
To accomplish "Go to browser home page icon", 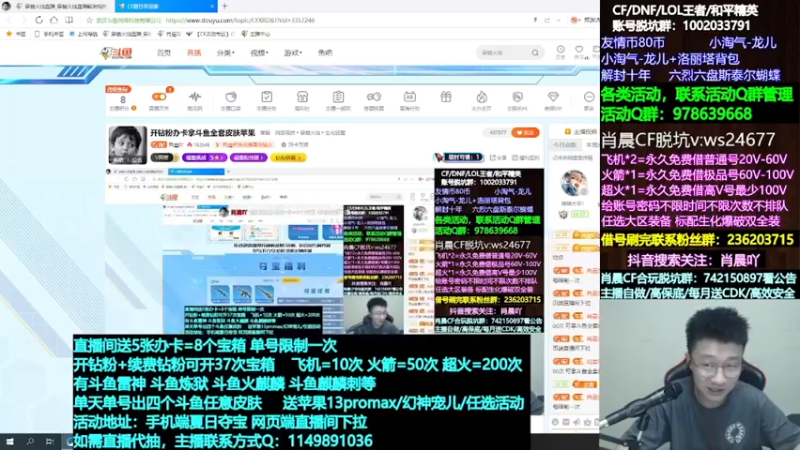I will pyautogui.click(x=54, y=20).
